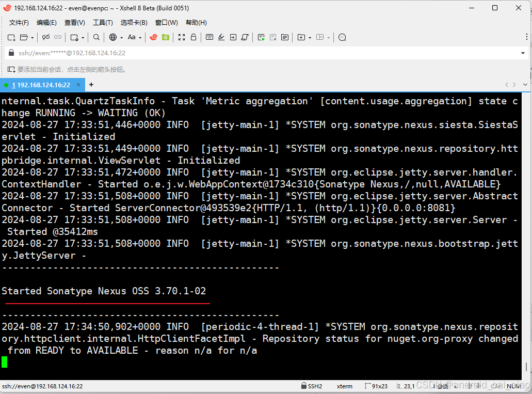Screen dimensions: 532x394
Task: Click the address bar lock icon
Action: pos(11,53)
